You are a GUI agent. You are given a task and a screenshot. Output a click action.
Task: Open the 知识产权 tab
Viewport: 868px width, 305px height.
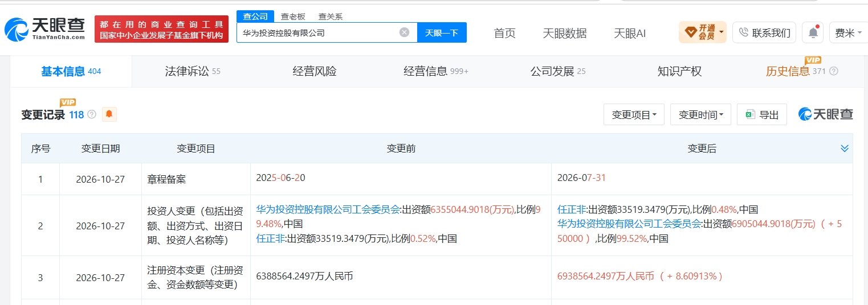tap(679, 72)
